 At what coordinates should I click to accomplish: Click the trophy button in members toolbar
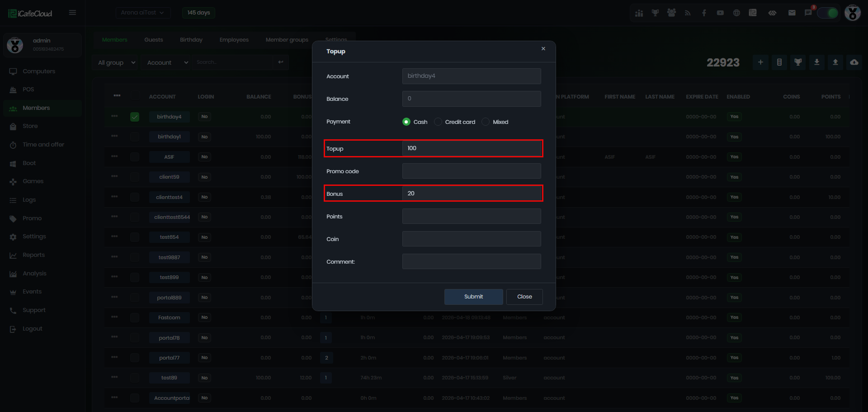tap(798, 62)
